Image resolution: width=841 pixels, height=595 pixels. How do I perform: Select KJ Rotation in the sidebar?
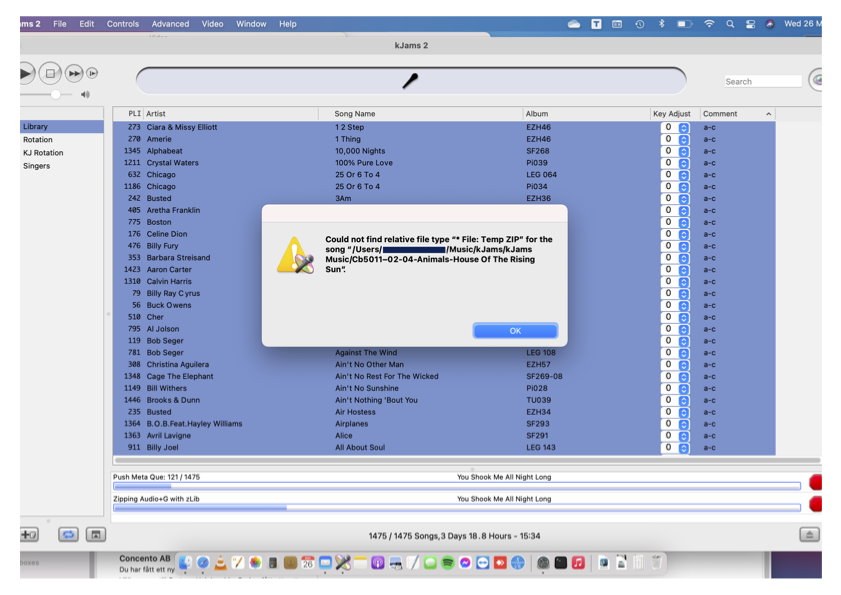(43, 153)
